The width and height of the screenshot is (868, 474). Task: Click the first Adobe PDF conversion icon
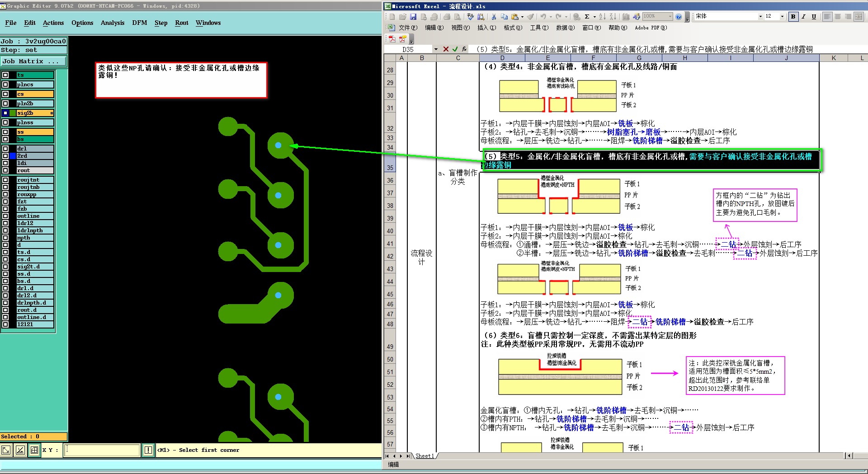[x=392, y=39]
